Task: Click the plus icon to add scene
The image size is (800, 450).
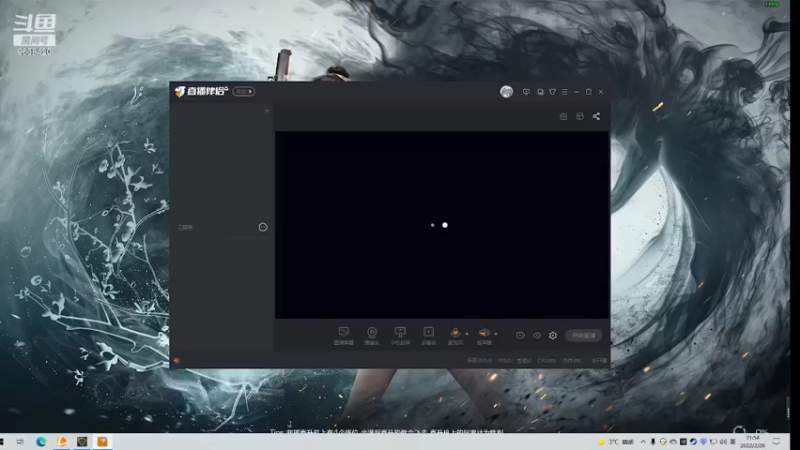Action: 266,110
